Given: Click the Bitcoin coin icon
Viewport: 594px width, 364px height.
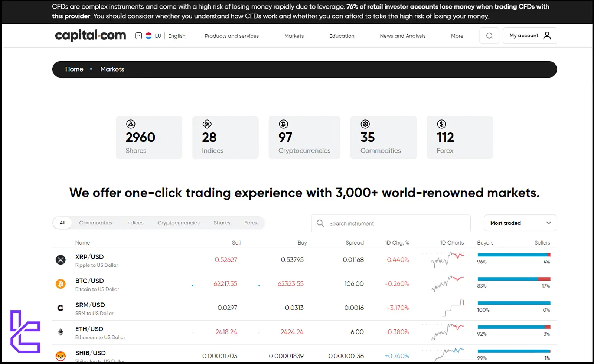Looking at the screenshot, I should pyautogui.click(x=61, y=284).
